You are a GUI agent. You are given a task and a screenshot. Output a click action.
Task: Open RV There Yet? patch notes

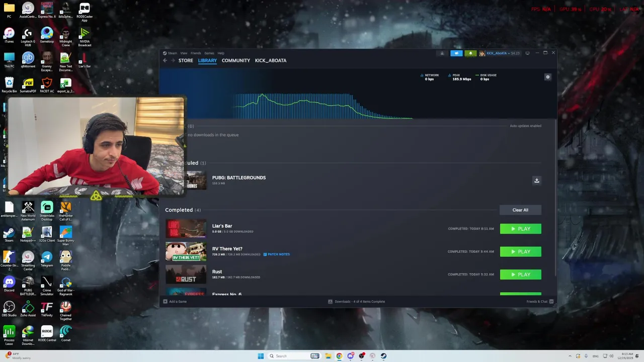click(276, 254)
